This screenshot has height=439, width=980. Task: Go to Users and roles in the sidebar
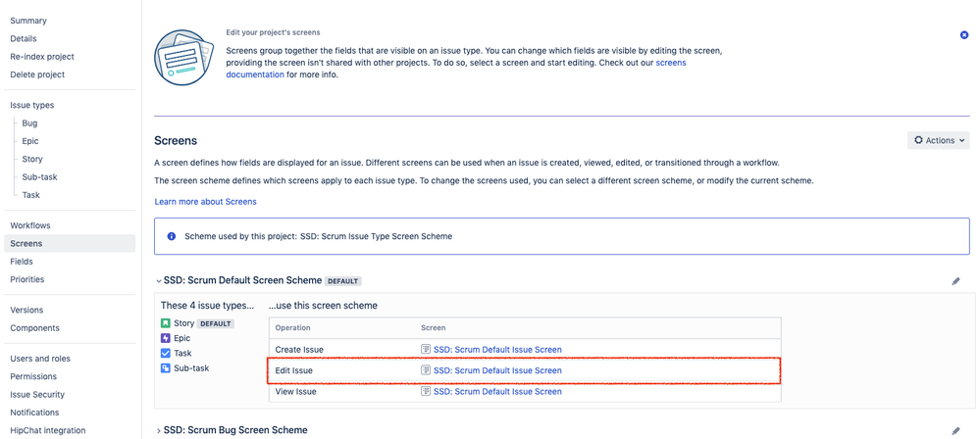pyautogui.click(x=40, y=359)
